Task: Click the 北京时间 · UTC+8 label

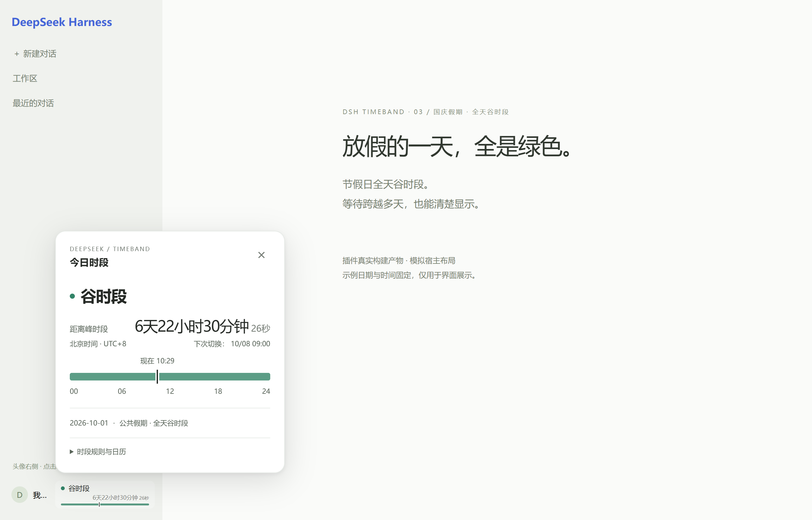Action: 98,344
